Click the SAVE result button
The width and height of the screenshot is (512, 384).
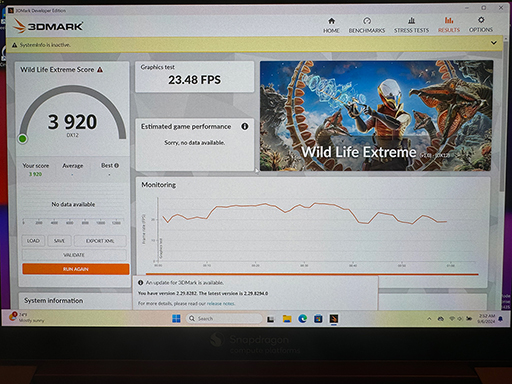(x=59, y=241)
